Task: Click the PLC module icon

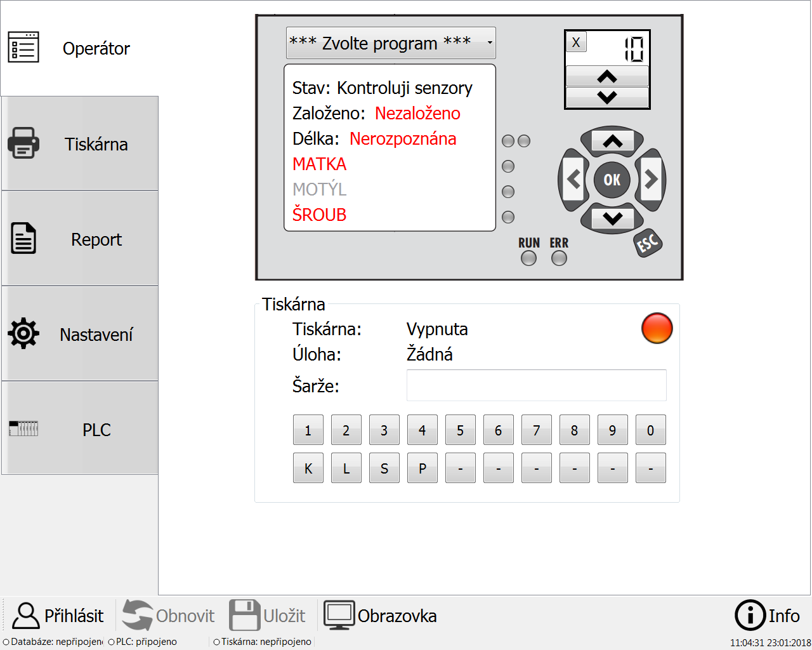Action: (23, 428)
